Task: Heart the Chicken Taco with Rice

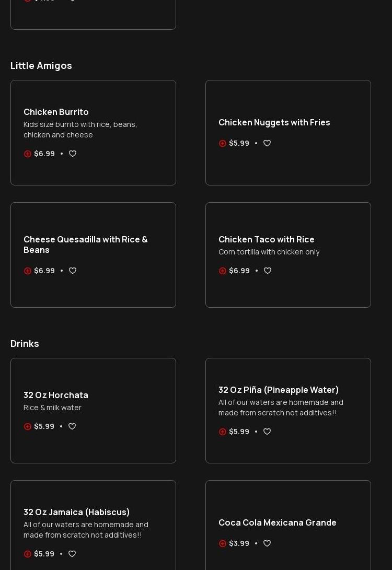Action: pyautogui.click(x=268, y=271)
